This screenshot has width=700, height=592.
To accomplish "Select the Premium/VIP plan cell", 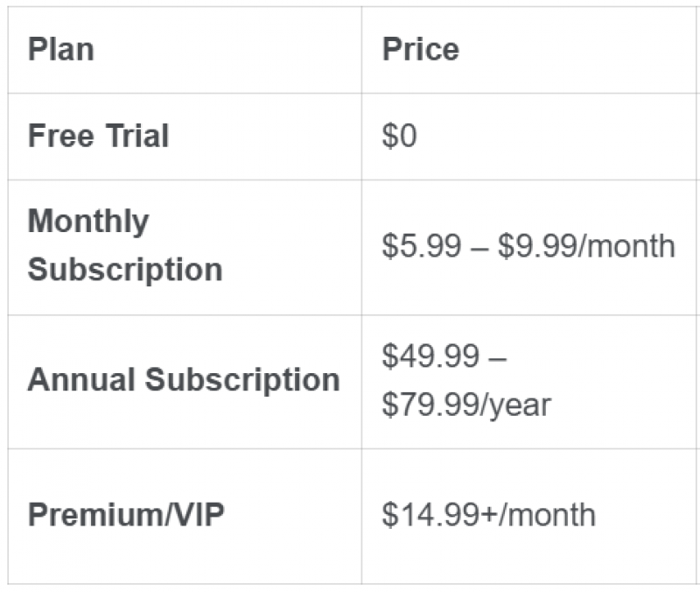I will [x=126, y=515].
